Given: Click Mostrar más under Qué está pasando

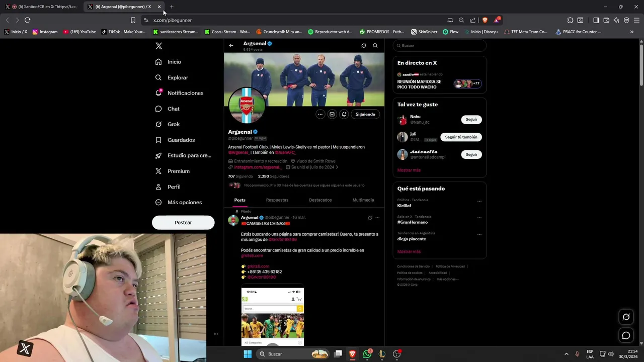Looking at the screenshot, I should [409, 251].
